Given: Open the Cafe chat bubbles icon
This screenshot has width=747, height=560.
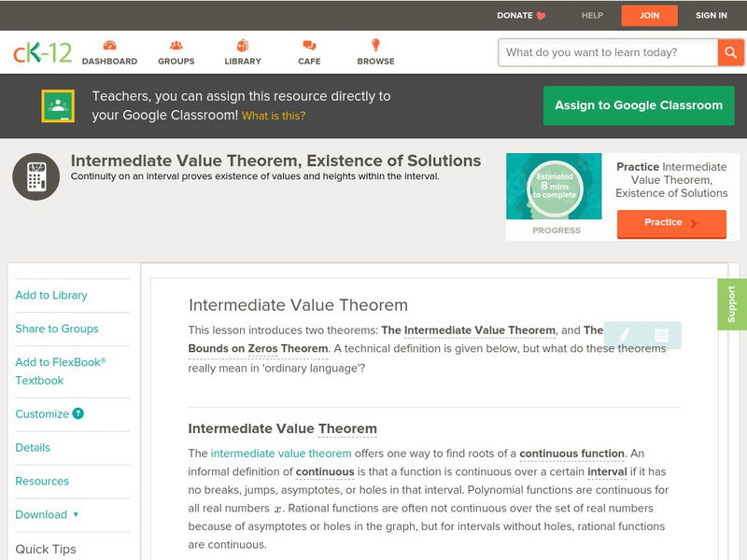Looking at the screenshot, I should coord(309,46).
